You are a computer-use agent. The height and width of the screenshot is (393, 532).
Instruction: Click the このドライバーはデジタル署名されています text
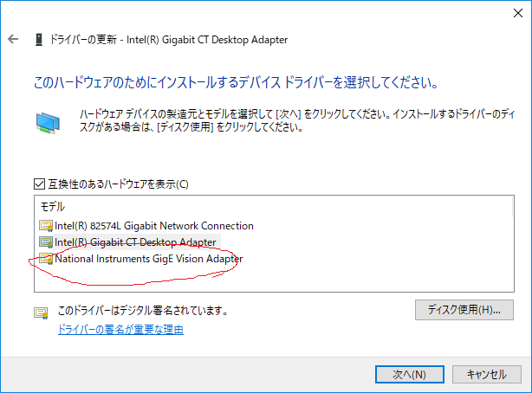142,310
